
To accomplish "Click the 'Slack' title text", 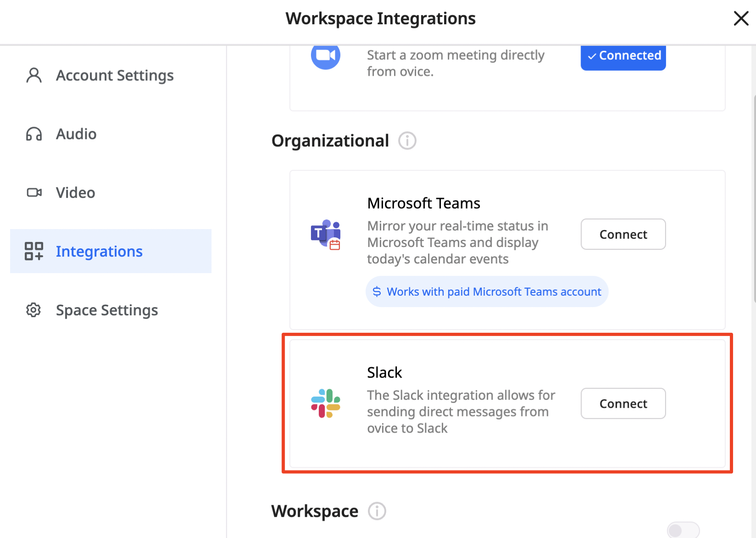I will [x=384, y=372].
